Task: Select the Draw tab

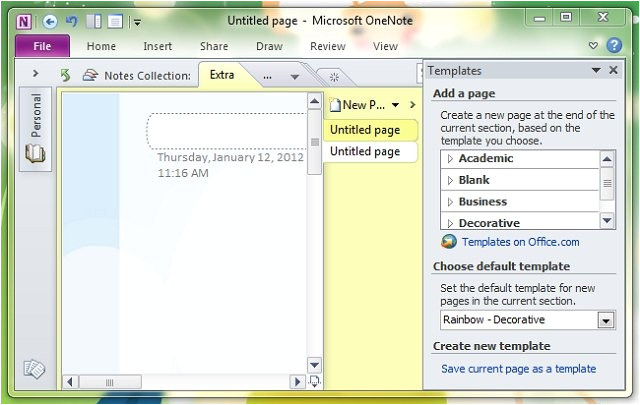Action: [x=269, y=46]
